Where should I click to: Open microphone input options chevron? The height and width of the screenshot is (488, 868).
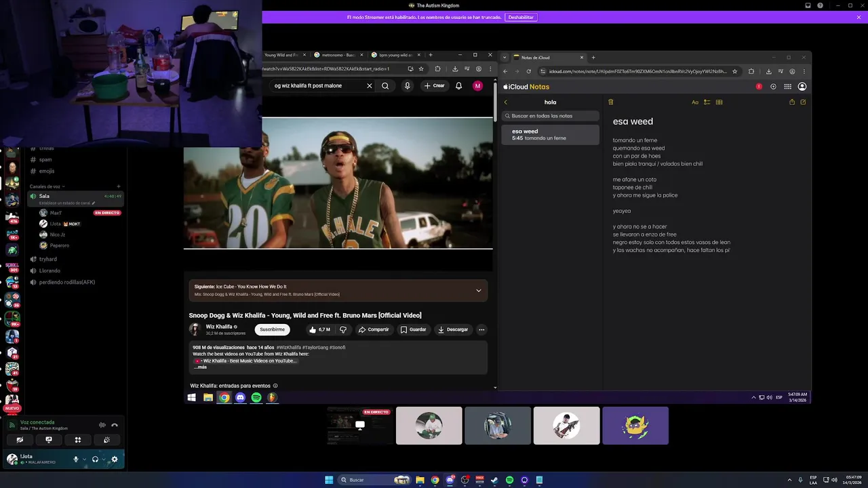84,459
